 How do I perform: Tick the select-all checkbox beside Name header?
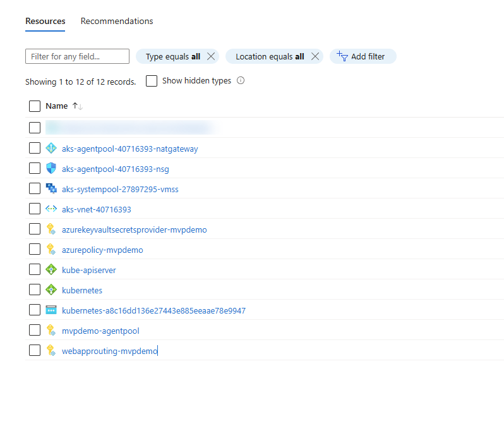tap(35, 106)
